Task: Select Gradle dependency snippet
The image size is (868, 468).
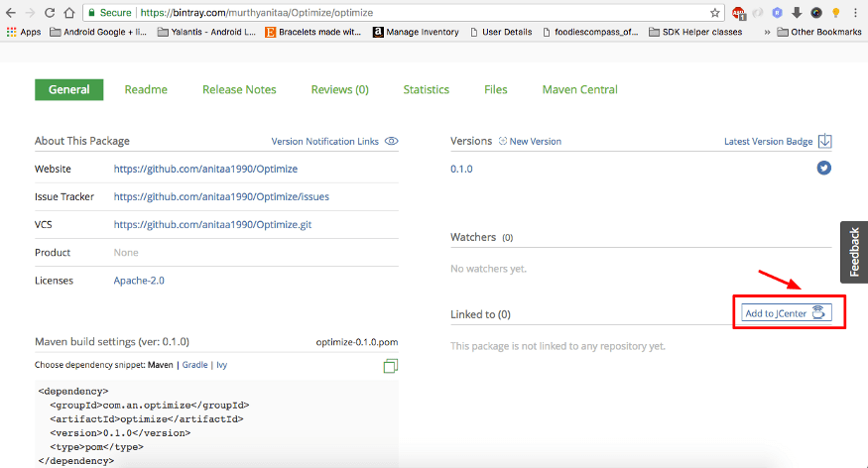Action: click(194, 365)
